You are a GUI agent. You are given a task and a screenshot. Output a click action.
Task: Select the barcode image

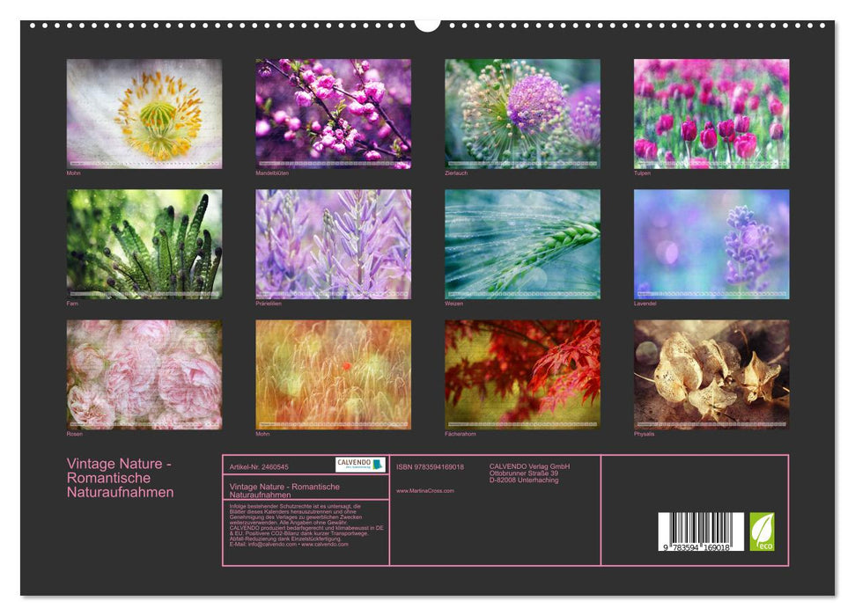click(701, 532)
